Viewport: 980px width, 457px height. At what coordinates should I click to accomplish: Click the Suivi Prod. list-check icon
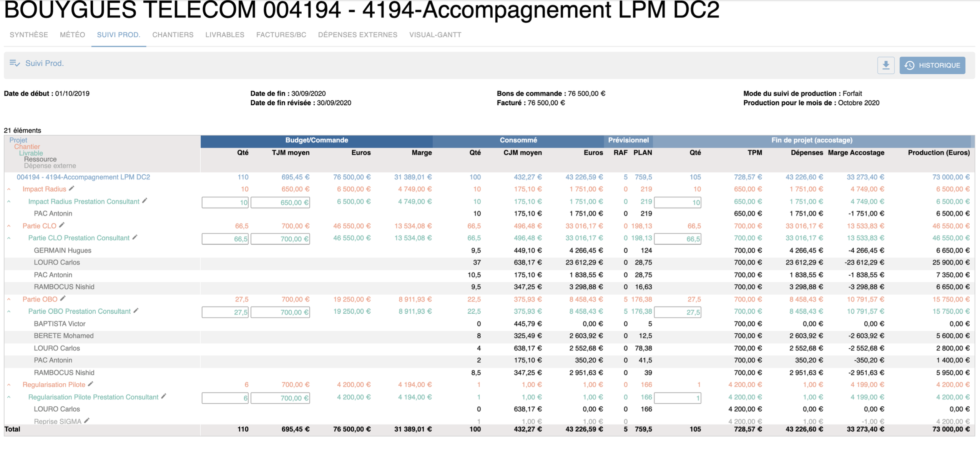tap(15, 63)
